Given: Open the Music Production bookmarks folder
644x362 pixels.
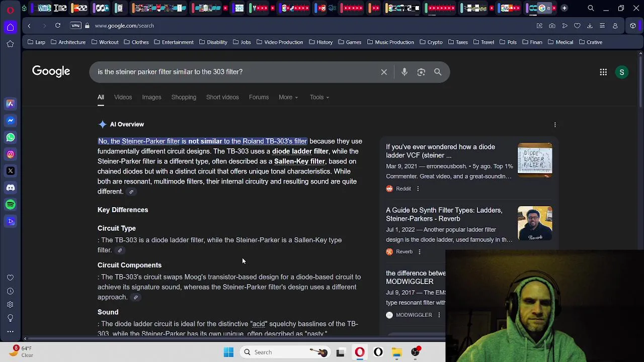Looking at the screenshot, I should 390,42.
